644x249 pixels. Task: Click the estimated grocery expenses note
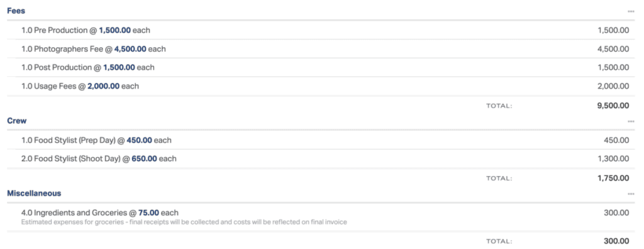184,223
